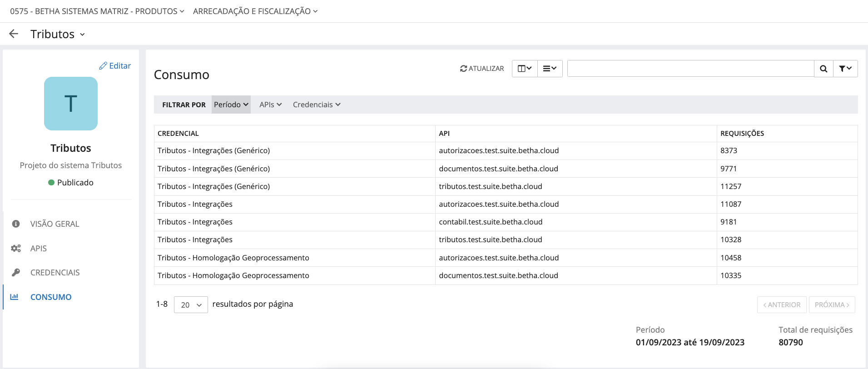Viewport: 868px width, 369px height.
Task: Click the 1-8 results range text
Action: (x=162, y=304)
